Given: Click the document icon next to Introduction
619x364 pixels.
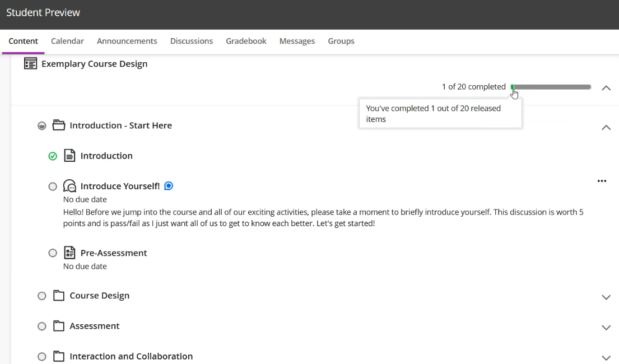Looking at the screenshot, I should (x=69, y=156).
